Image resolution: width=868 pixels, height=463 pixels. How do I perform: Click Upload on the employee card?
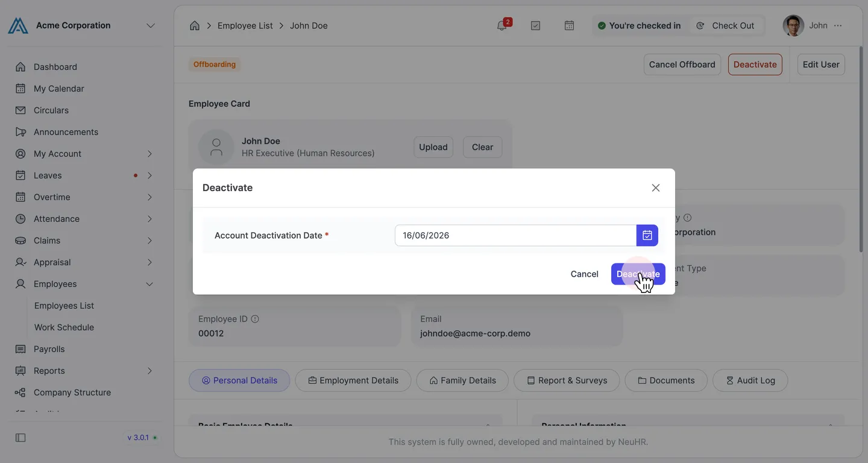(x=433, y=147)
